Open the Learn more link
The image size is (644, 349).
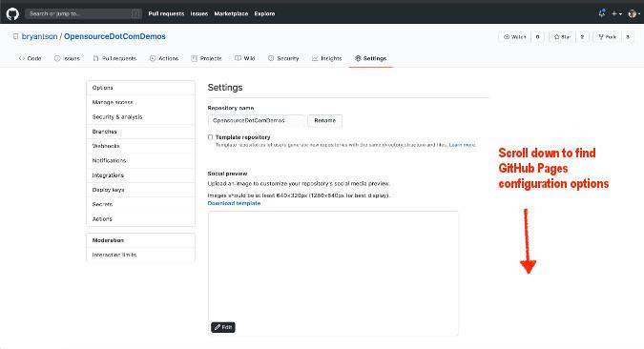point(462,145)
